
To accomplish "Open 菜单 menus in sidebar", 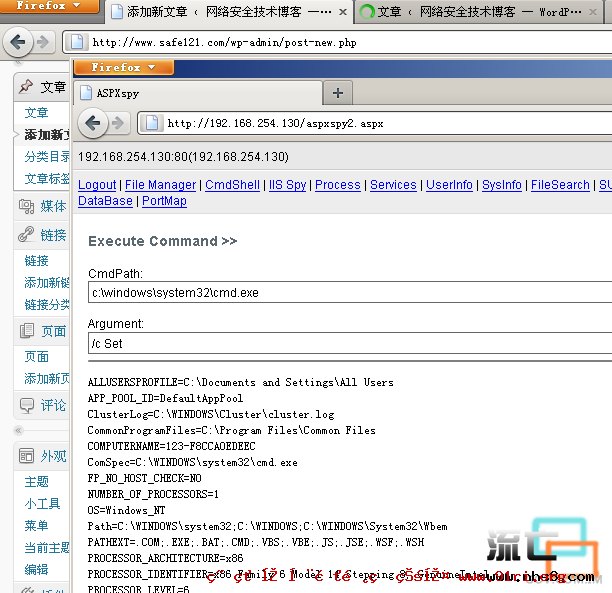I will coord(36,525).
